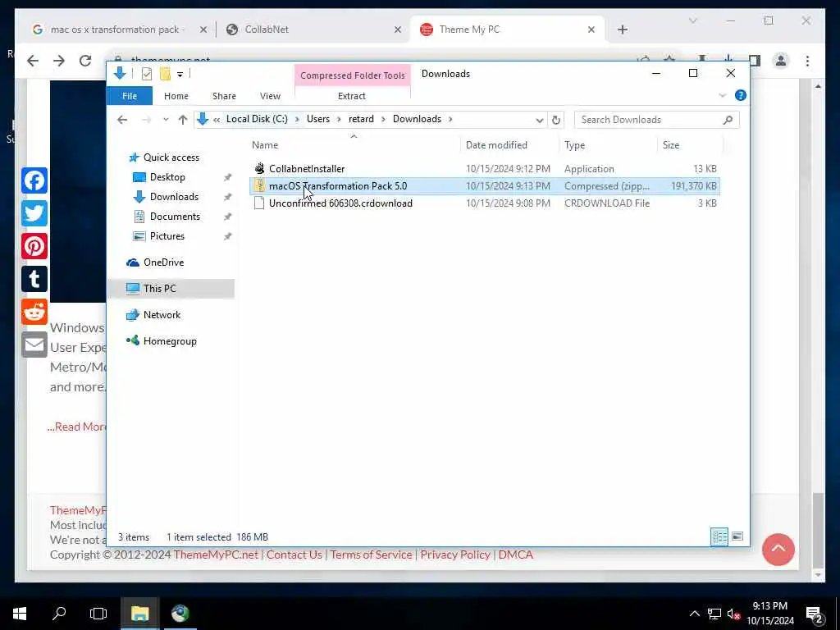Image resolution: width=840 pixels, height=630 pixels.
Task: Expand the address bar history dropdown
Action: click(540, 120)
